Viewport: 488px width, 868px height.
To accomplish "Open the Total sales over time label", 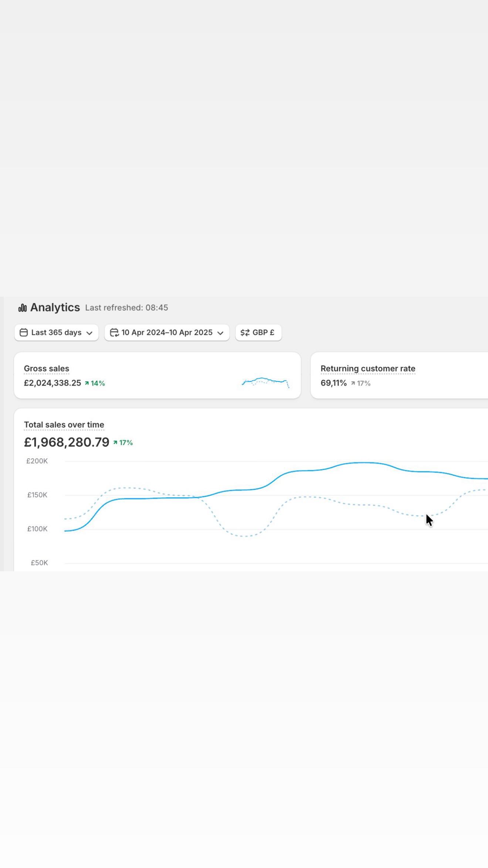I will [64, 425].
